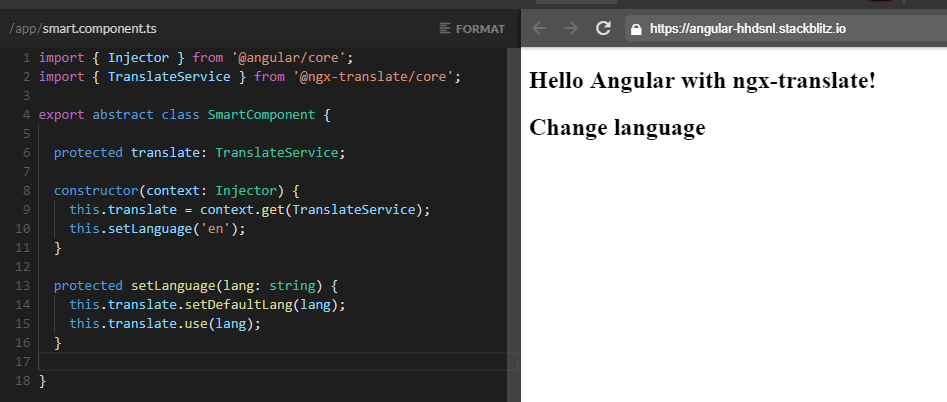
Task: Click the back arrow in preview browser
Action: (x=539, y=28)
